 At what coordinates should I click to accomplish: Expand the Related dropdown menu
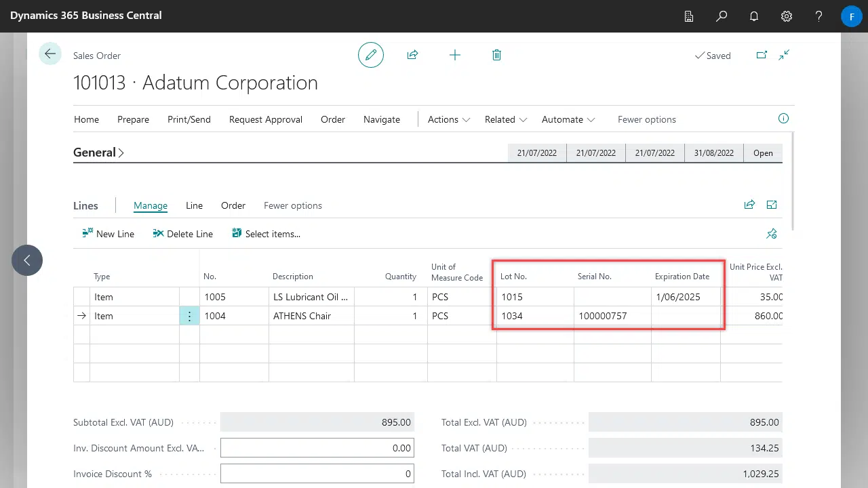click(x=505, y=119)
